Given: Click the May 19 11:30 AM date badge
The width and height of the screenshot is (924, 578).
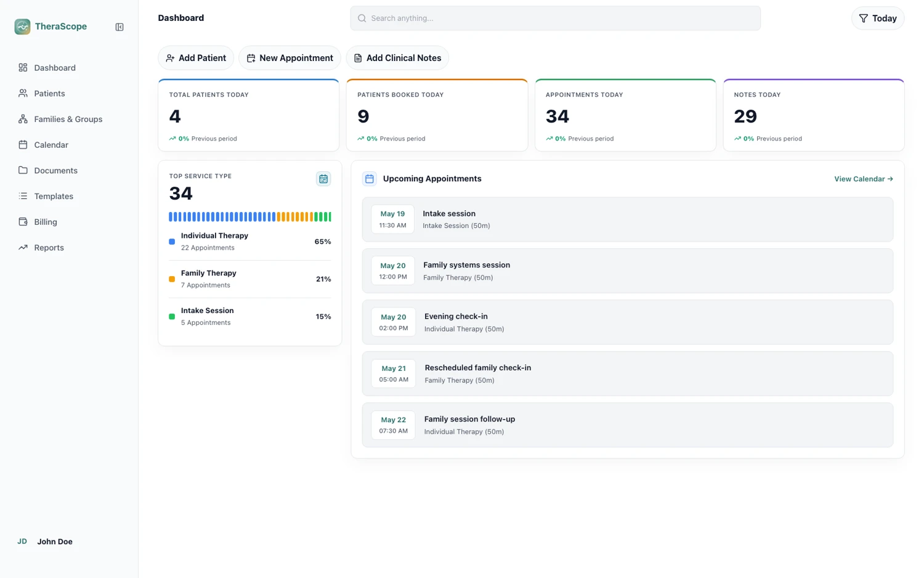Looking at the screenshot, I should pyautogui.click(x=393, y=219).
